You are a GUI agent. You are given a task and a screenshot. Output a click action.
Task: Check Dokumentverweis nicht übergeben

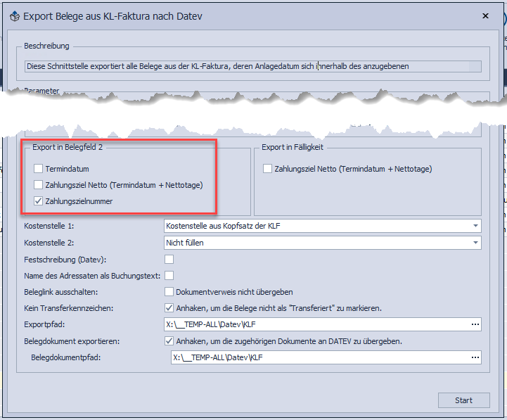tap(169, 291)
